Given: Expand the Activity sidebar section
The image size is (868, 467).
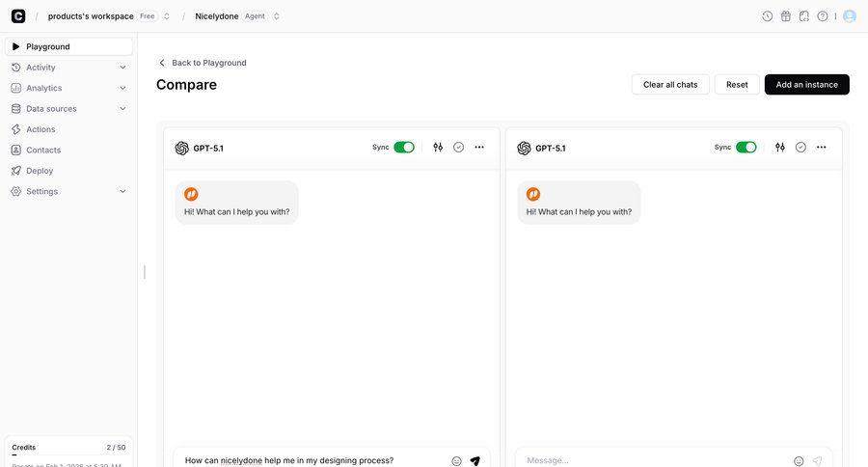Looking at the screenshot, I should click(x=122, y=67).
